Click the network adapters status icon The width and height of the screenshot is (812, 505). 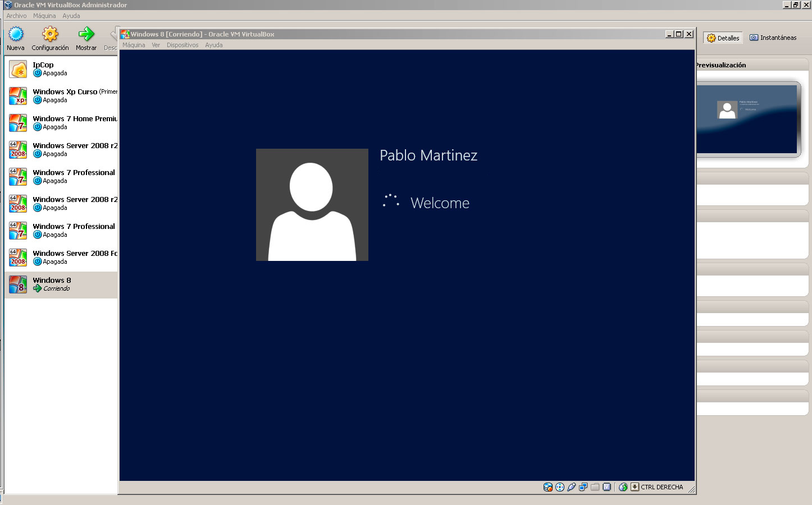click(x=583, y=487)
